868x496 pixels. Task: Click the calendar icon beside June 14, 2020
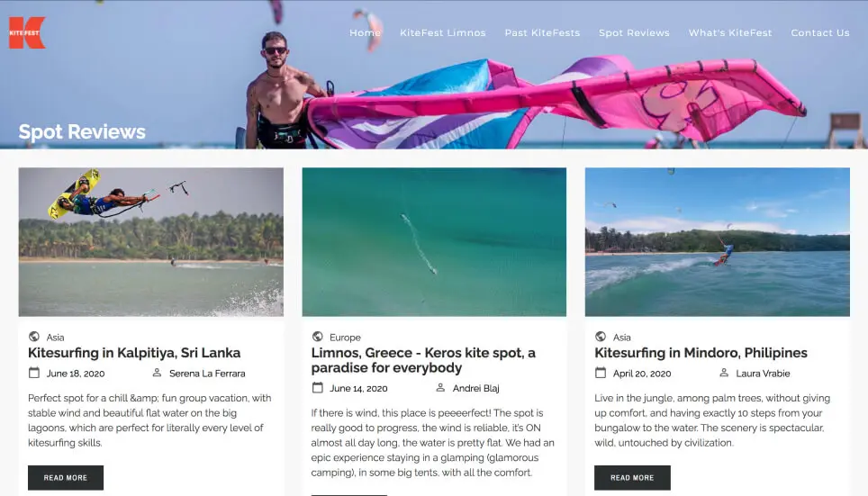coord(318,388)
